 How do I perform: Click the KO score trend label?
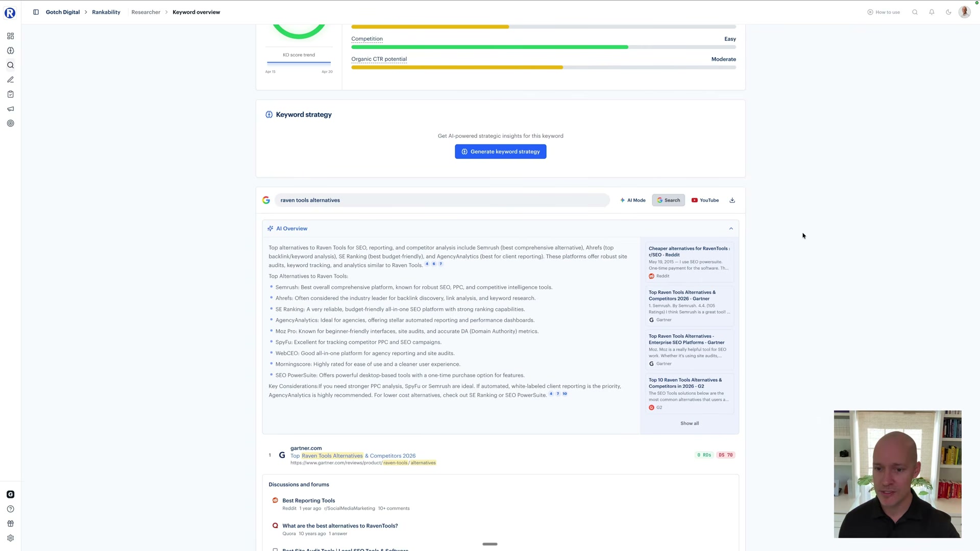point(299,55)
